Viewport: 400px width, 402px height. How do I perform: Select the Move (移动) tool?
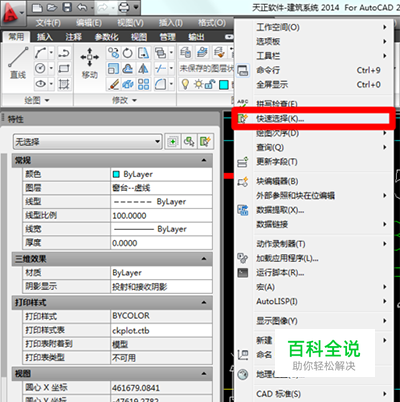pos(90,63)
